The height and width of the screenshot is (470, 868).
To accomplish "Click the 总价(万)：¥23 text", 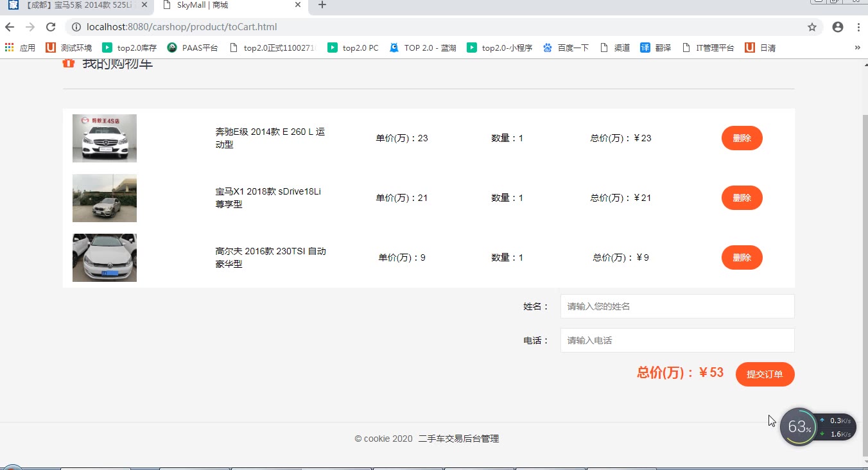I will (x=621, y=138).
